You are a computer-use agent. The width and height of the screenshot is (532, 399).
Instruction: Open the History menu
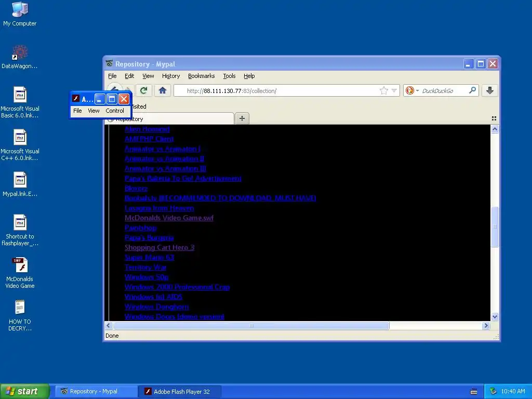(170, 76)
